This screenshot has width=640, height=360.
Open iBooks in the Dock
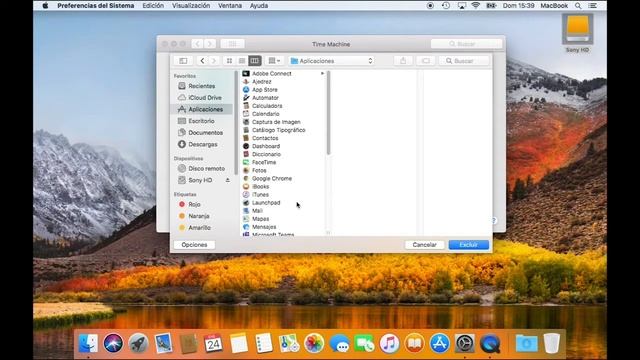[x=414, y=343]
